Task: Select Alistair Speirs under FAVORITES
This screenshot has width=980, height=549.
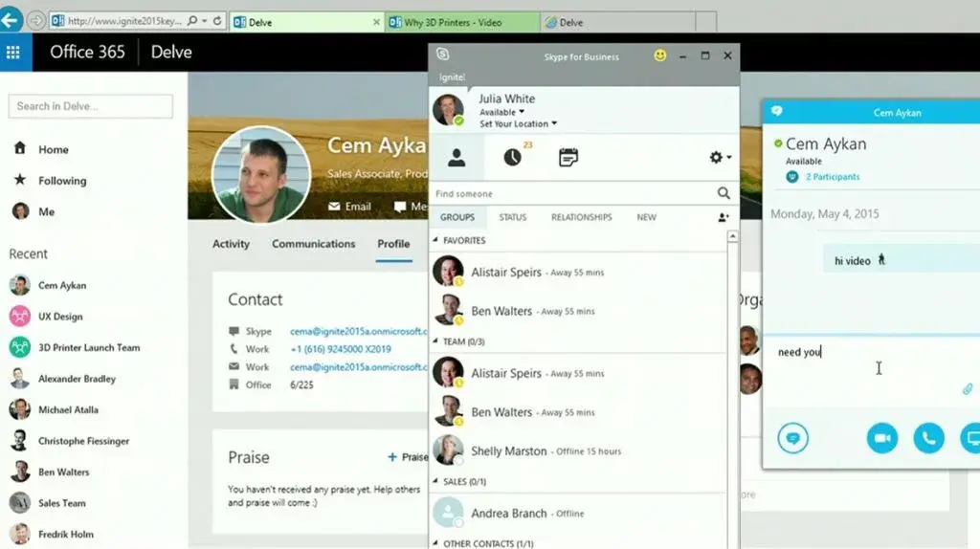Action: 578,272
